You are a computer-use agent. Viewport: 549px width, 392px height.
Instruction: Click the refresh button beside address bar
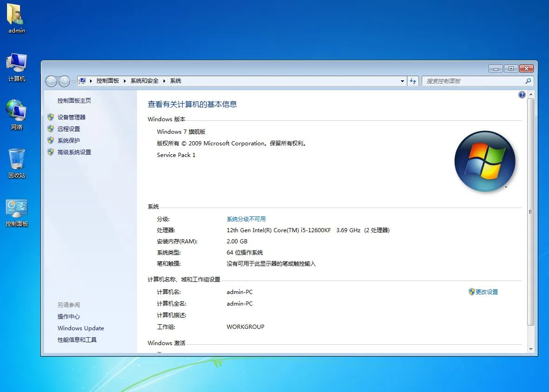coord(413,81)
